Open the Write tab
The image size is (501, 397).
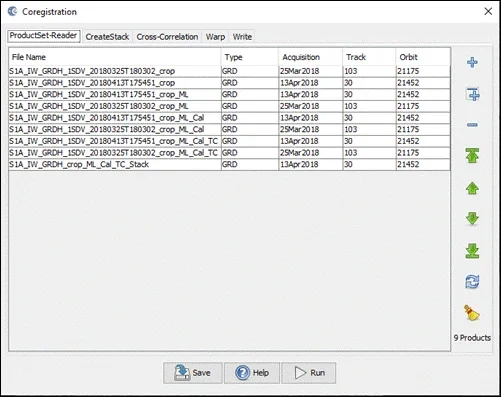(242, 37)
